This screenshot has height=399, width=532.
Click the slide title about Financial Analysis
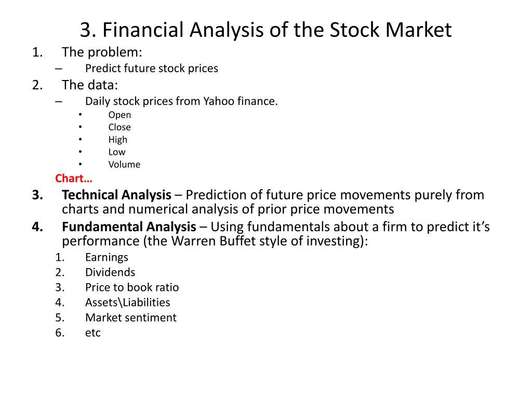tap(265, 30)
